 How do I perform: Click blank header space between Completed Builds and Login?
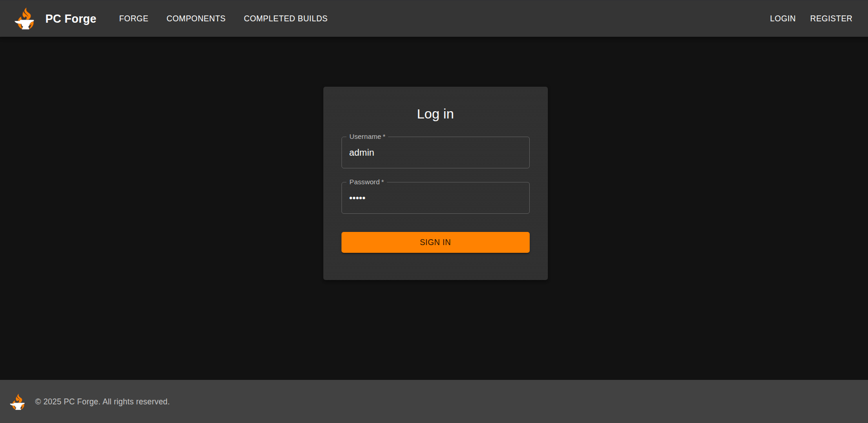click(544, 19)
